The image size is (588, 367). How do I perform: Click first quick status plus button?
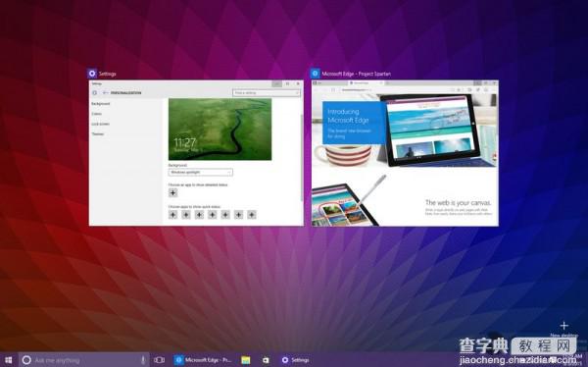(x=172, y=215)
